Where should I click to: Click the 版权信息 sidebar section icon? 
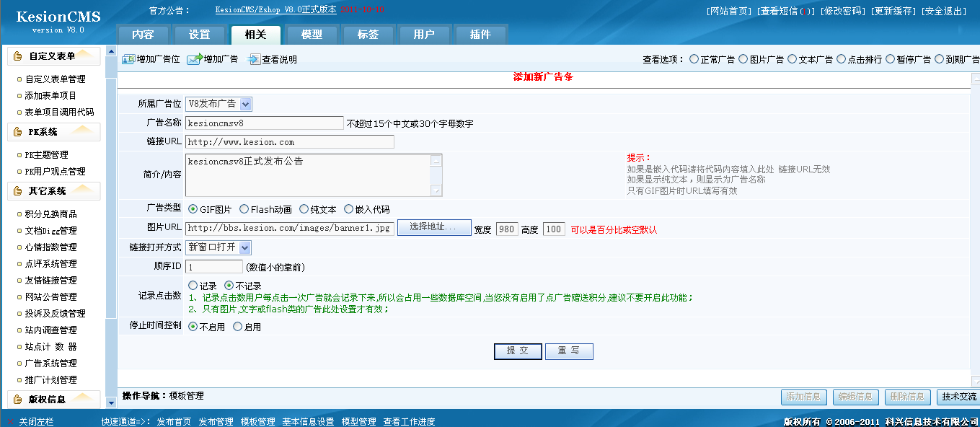(x=16, y=399)
